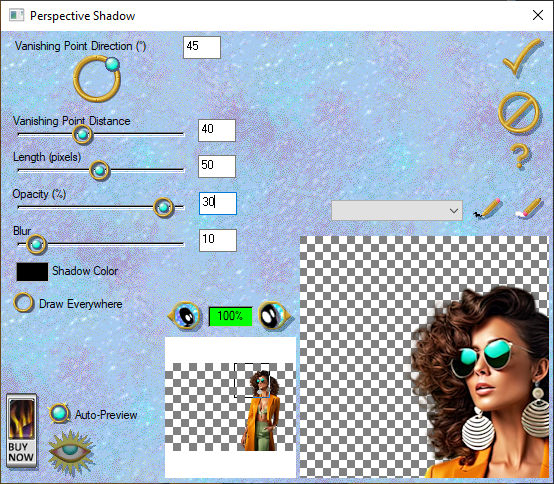This screenshot has width=554, height=484.
Task: Open help via the gold question mark
Action: (x=520, y=156)
